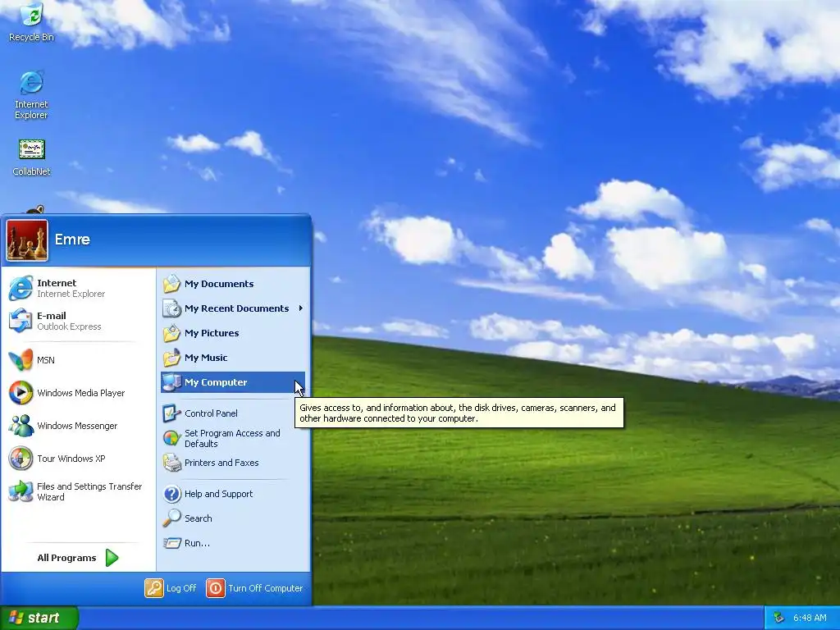Viewport: 840px width, 630px height.
Task: Select the Help and Support label
Action: [x=218, y=494]
